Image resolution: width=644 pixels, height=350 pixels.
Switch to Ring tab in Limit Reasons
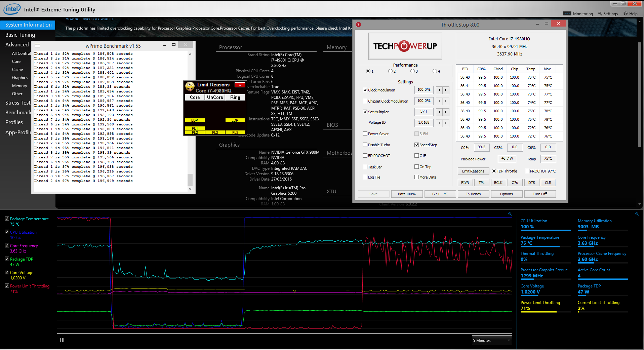[235, 98]
